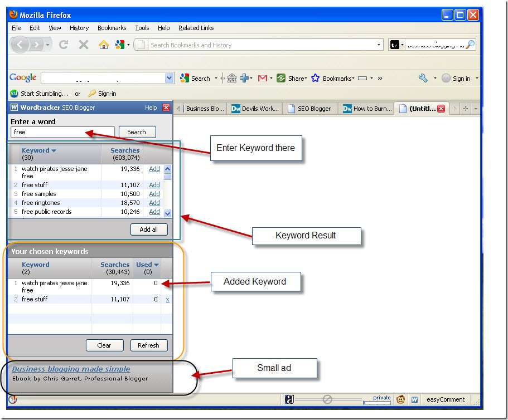Open the History menu

coord(79,28)
